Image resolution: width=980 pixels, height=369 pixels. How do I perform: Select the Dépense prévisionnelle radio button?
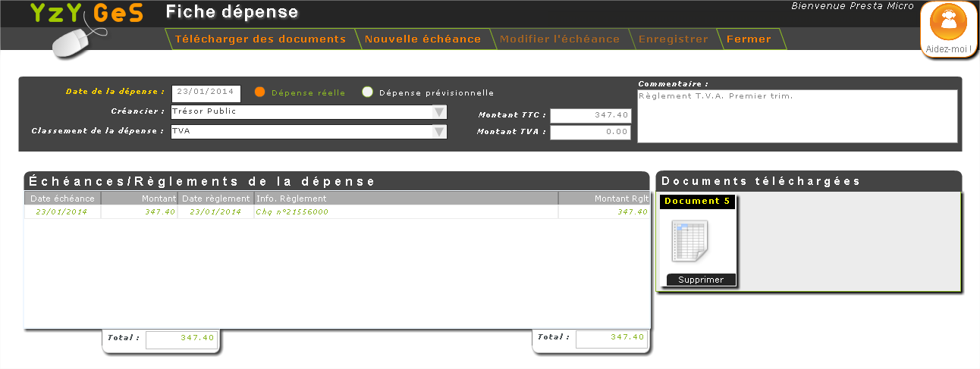coord(367,92)
